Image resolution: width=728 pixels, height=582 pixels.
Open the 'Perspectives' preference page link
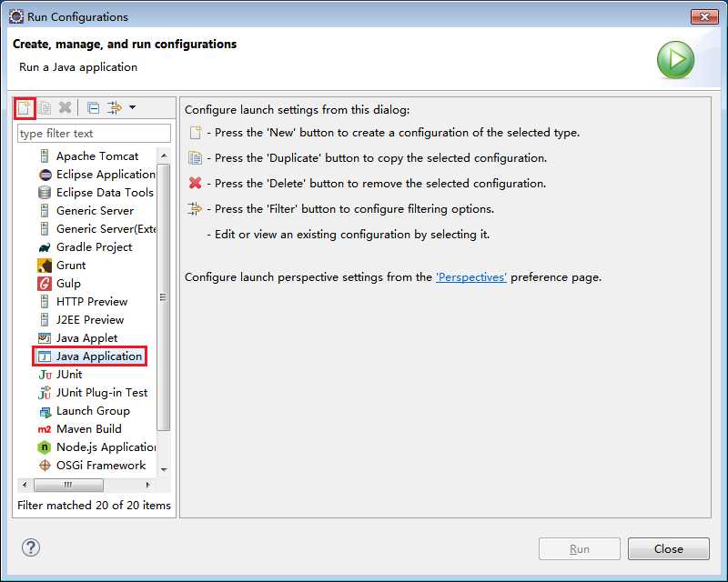(470, 277)
